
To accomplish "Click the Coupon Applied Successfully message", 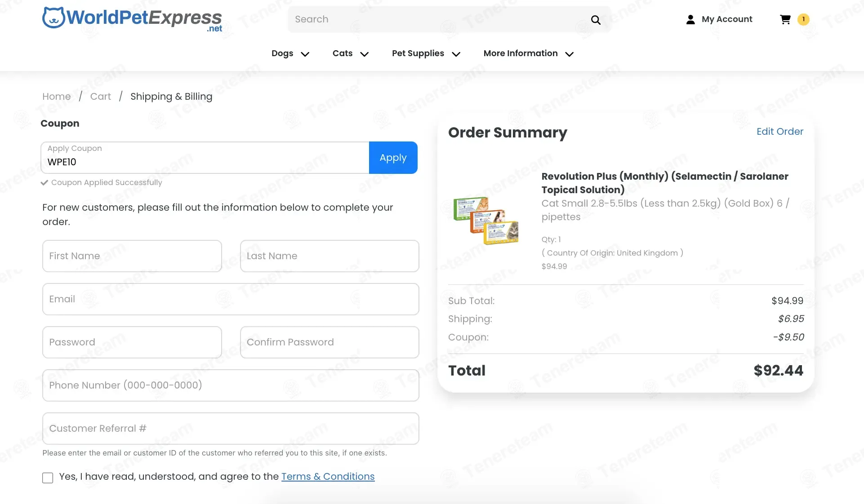I will pyautogui.click(x=107, y=182).
